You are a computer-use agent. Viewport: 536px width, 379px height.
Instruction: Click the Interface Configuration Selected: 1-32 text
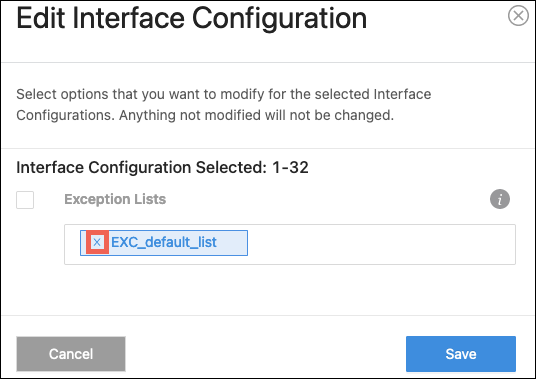[162, 167]
